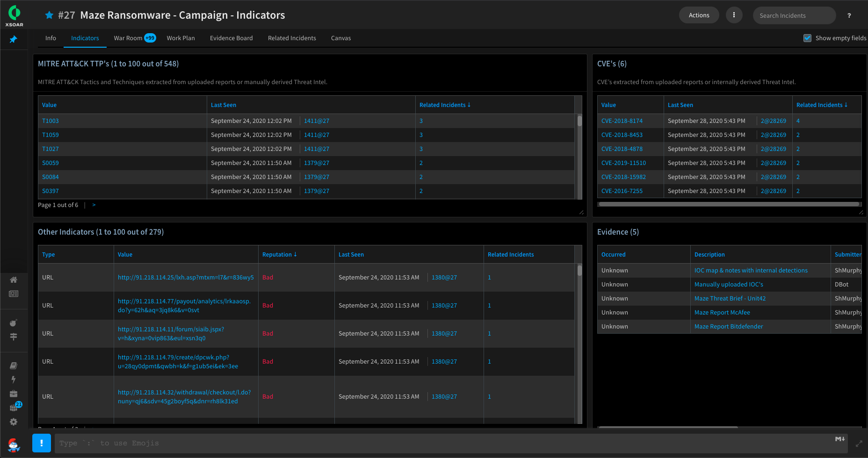The image size is (868, 458).
Task: Open the Jobs briefcase icon
Action: (14, 394)
